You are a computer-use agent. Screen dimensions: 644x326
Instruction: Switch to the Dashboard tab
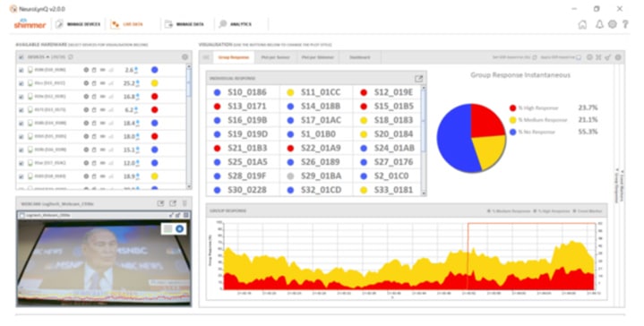[360, 57]
